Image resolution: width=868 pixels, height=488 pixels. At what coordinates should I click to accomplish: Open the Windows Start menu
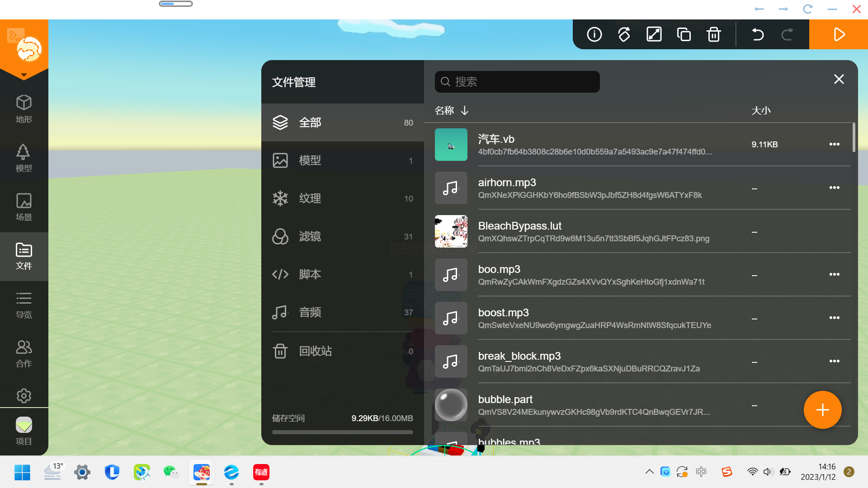(22, 472)
